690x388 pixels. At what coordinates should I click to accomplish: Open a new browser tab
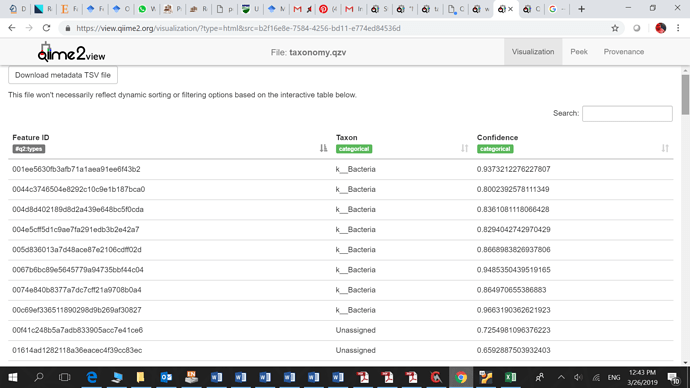[x=581, y=9]
